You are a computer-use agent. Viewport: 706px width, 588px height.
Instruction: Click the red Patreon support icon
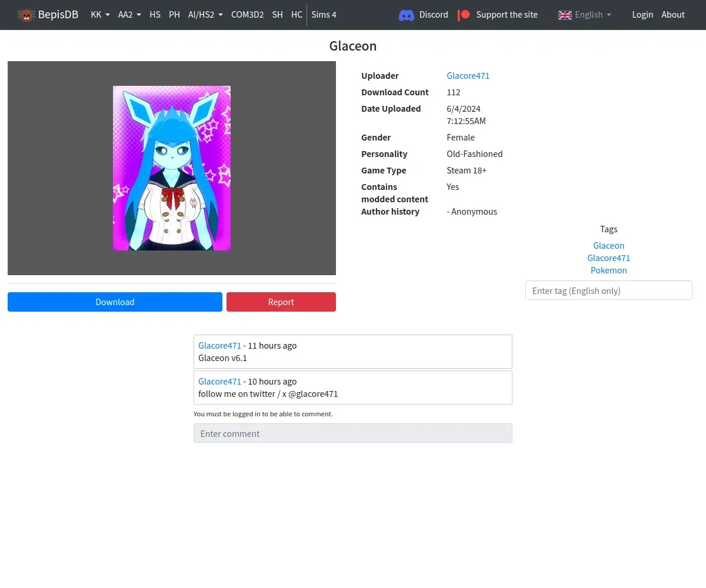point(464,15)
